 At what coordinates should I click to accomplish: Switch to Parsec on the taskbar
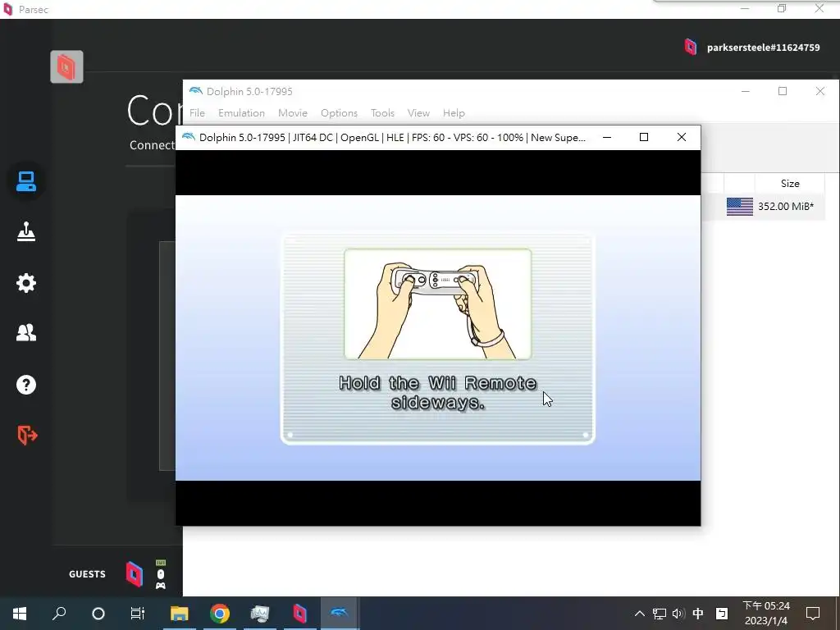[300, 614]
